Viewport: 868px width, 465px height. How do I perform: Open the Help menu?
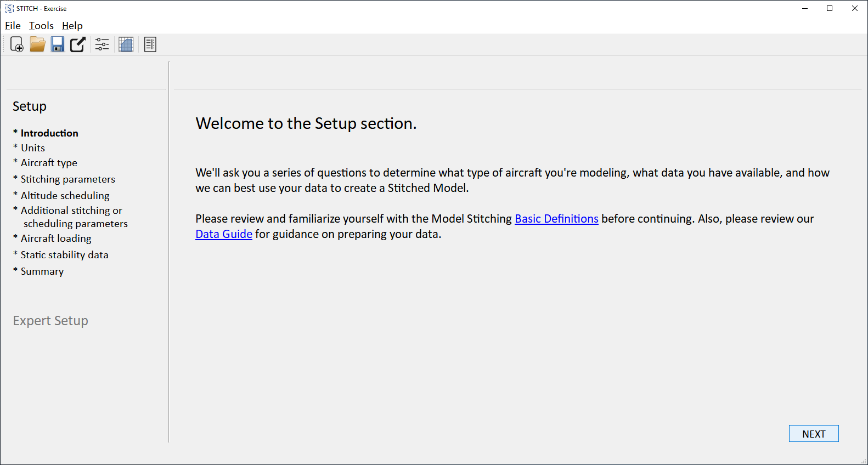[x=72, y=26]
